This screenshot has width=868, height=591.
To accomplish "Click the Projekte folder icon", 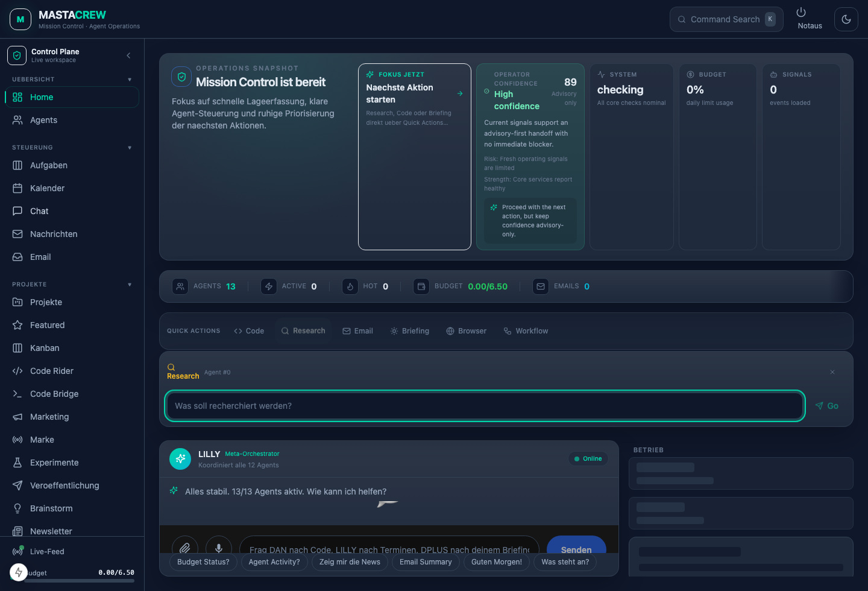I will [17, 302].
